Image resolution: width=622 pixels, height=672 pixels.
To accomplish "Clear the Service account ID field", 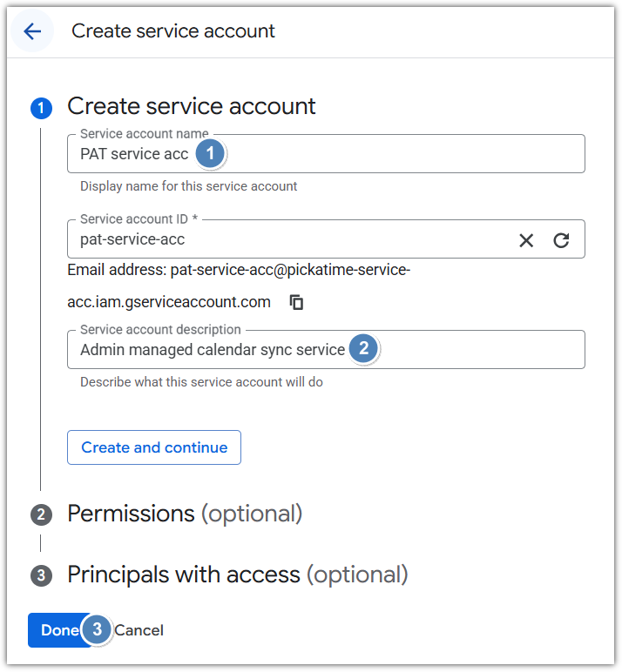I will click(x=526, y=240).
